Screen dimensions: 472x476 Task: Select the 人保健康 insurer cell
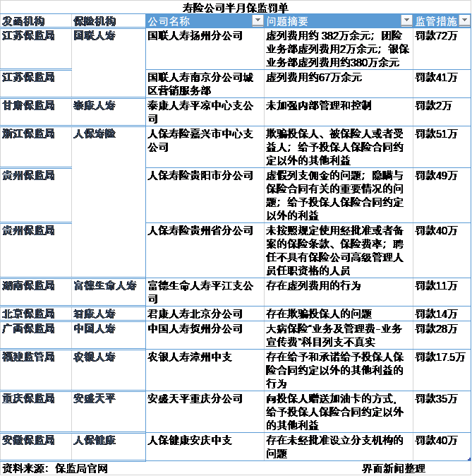coord(109,446)
